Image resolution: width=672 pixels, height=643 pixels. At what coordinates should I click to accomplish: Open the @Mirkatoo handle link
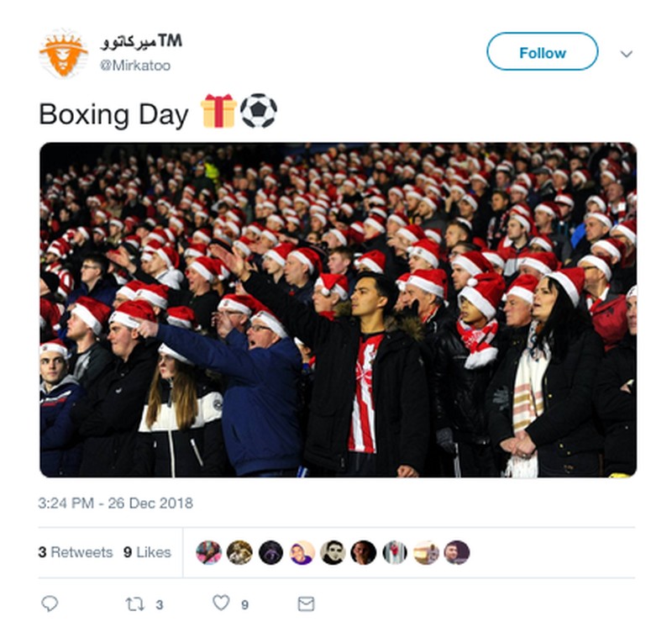[x=135, y=66]
